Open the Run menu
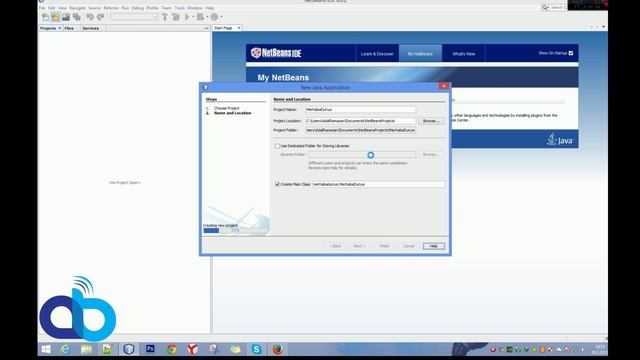 125,8
